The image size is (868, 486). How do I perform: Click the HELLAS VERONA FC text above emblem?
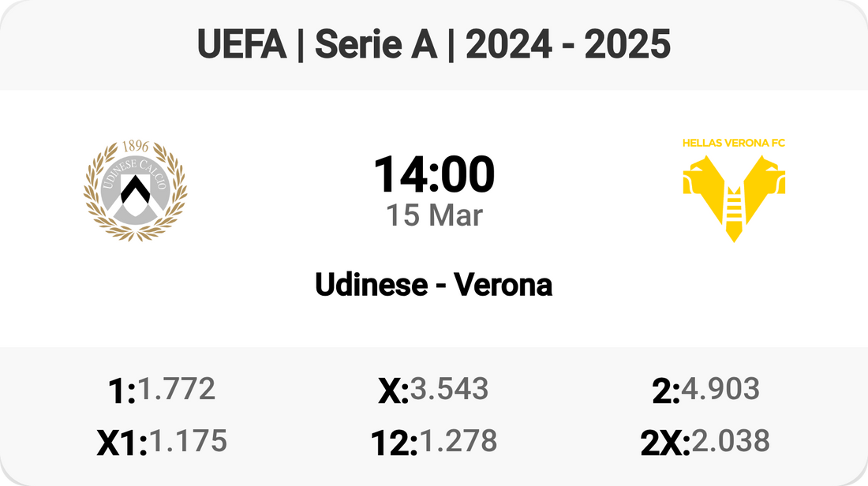(734, 143)
